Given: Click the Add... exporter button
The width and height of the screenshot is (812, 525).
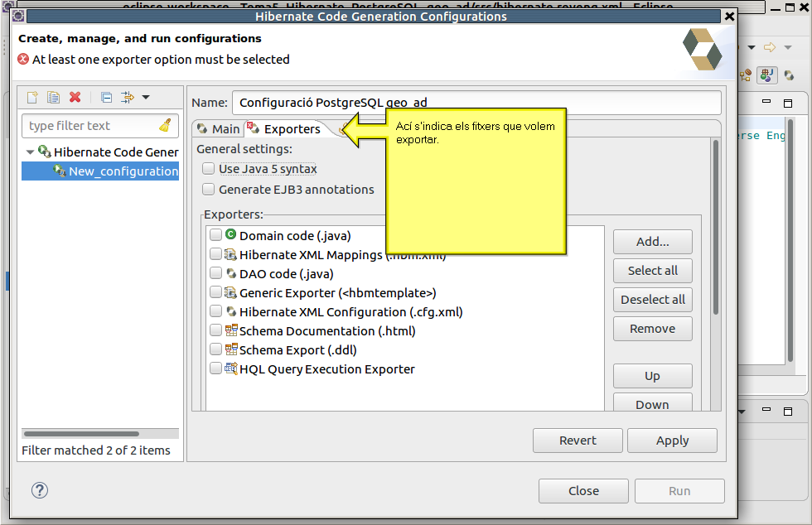Looking at the screenshot, I should (653, 242).
